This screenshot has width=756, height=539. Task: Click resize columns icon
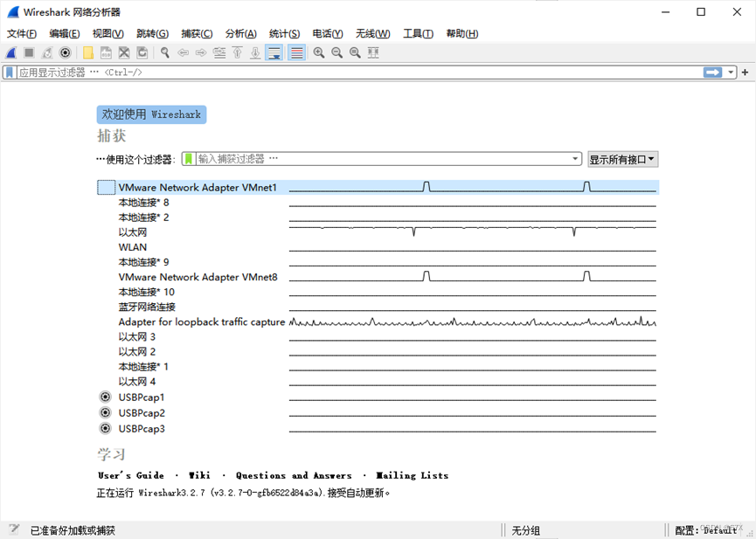click(x=373, y=52)
